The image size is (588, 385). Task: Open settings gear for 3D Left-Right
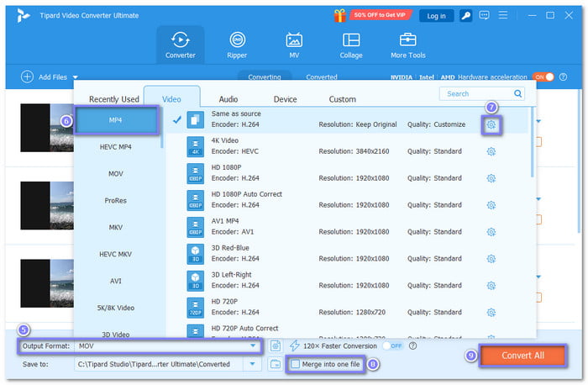(x=491, y=286)
